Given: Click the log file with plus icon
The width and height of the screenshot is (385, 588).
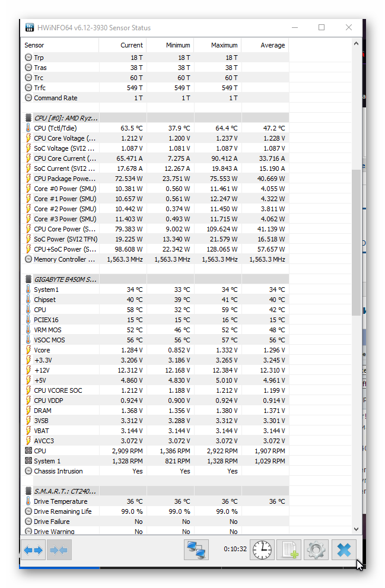Looking at the screenshot, I should tap(289, 550).
